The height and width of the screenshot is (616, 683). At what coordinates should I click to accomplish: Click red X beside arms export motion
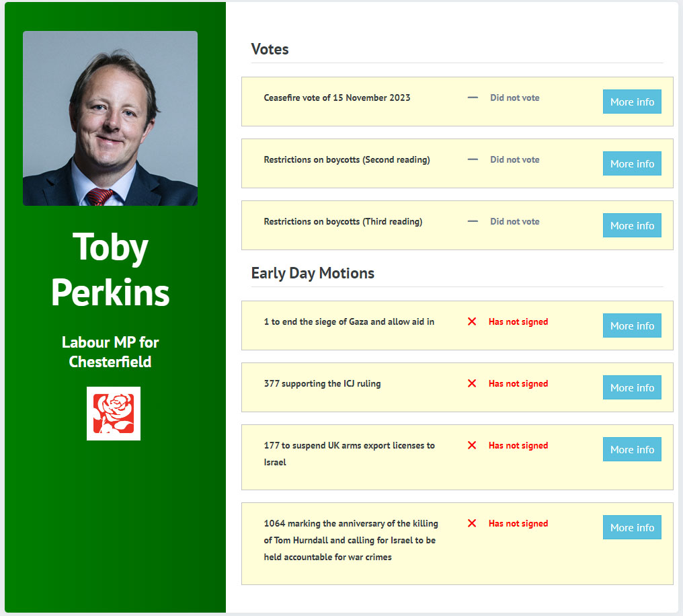pyautogui.click(x=472, y=445)
